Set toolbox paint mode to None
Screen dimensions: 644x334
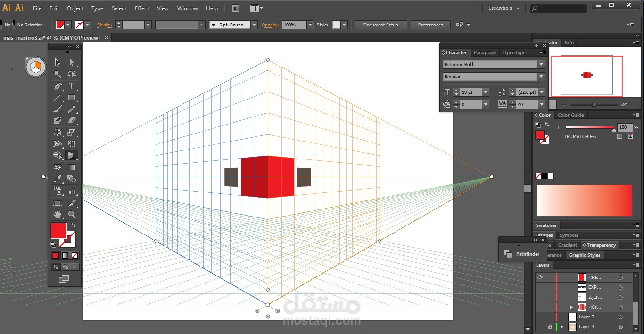[74, 255]
